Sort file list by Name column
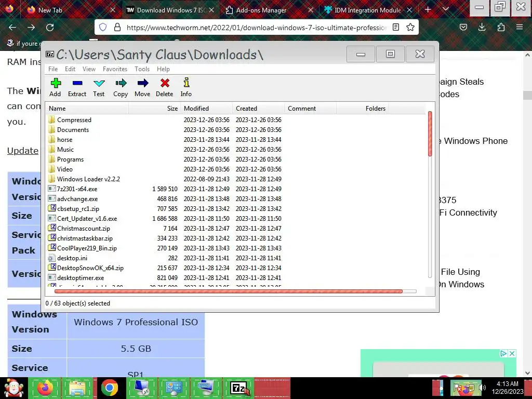This screenshot has height=399, width=532. (87, 109)
